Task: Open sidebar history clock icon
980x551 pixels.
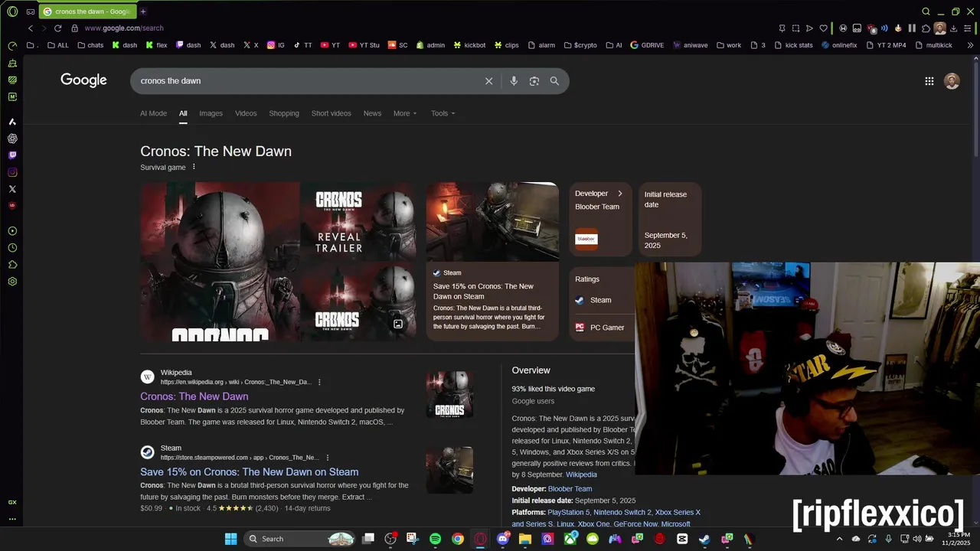Action: click(x=12, y=248)
